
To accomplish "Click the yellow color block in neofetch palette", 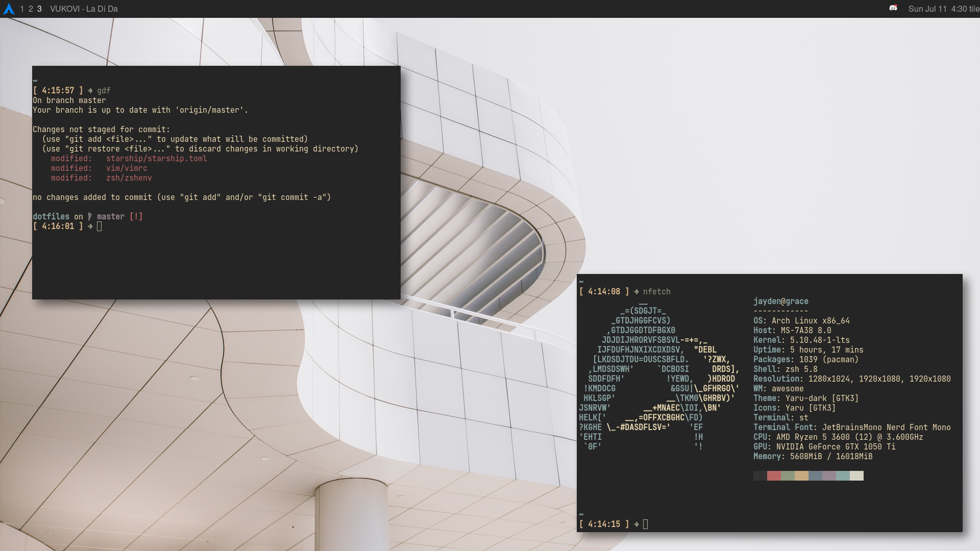I will coord(801,475).
